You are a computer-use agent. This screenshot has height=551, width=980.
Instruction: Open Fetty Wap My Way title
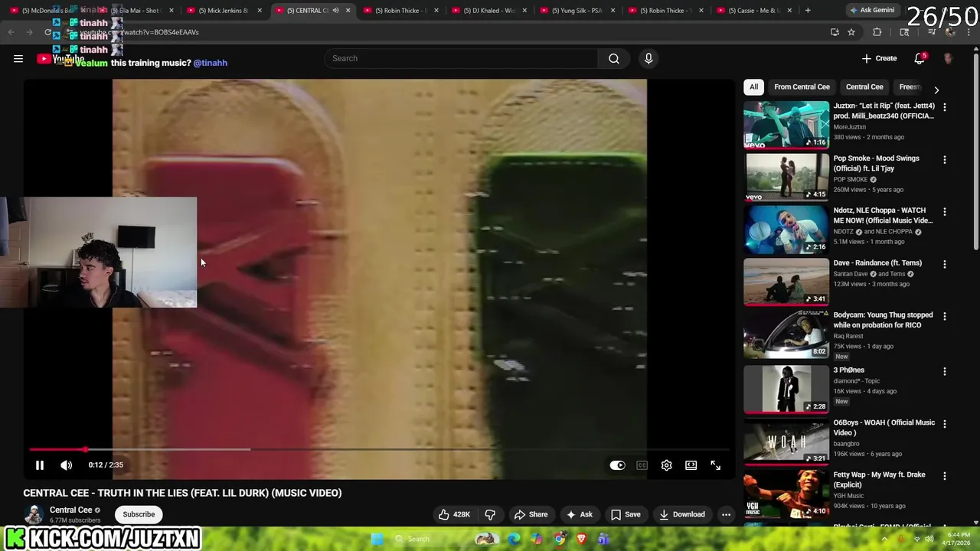tap(880, 480)
